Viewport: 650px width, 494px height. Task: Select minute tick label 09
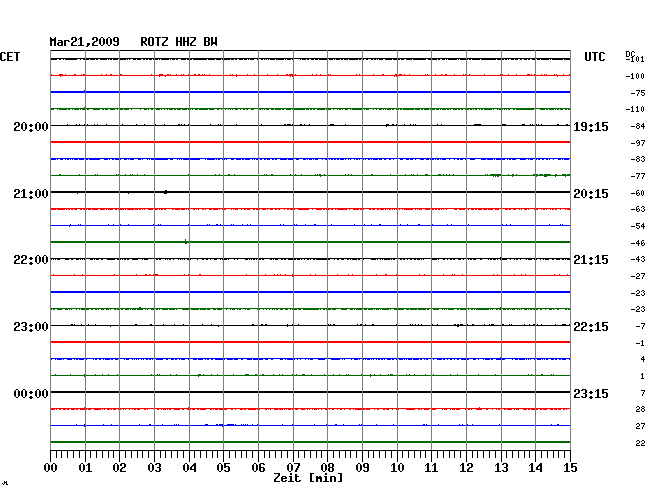pos(362,467)
